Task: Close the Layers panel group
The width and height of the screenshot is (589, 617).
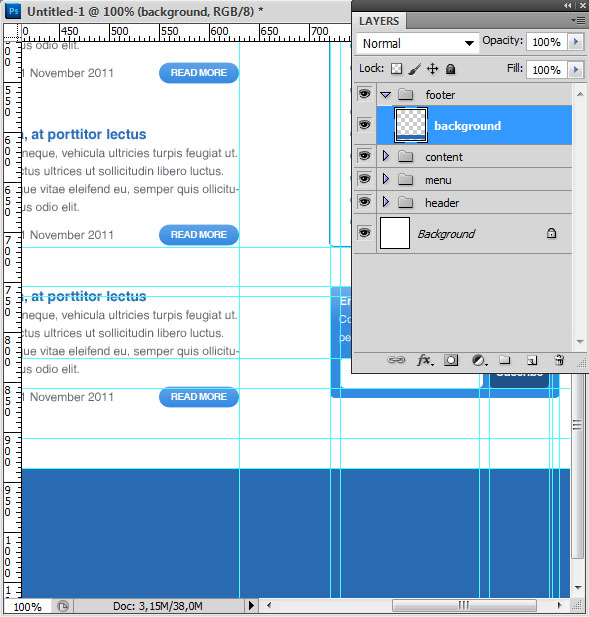Action: 582,6
